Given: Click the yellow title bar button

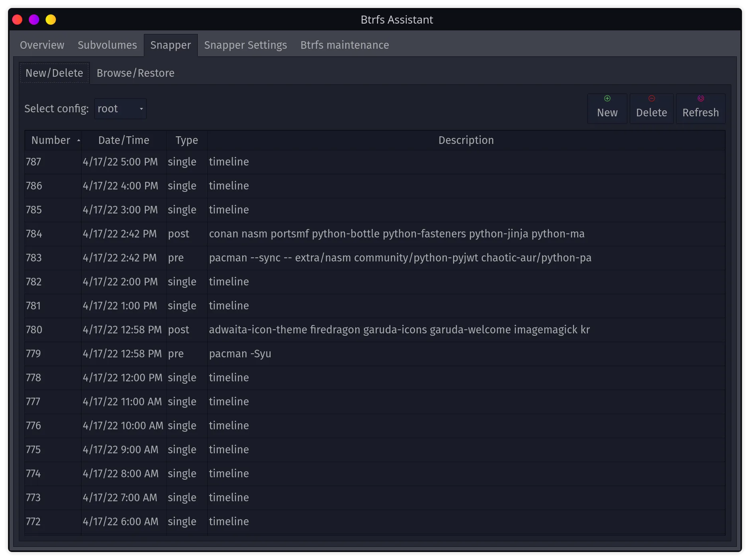Looking at the screenshot, I should (51, 20).
